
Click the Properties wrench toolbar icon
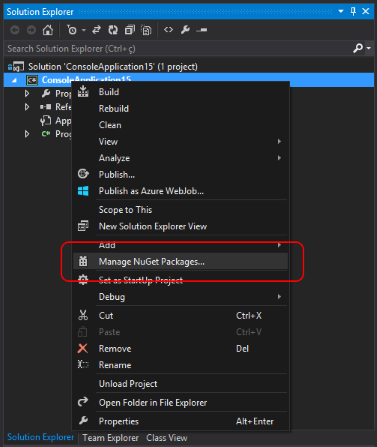[x=185, y=30]
